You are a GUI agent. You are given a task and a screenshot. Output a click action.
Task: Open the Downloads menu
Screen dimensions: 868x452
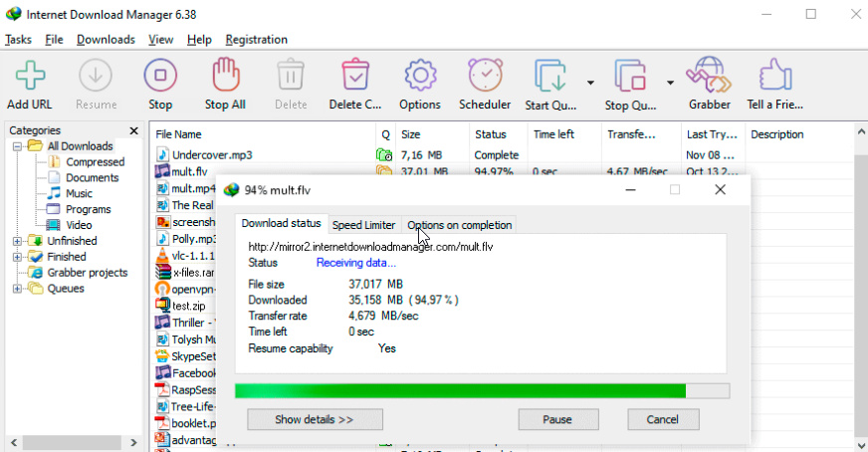click(106, 40)
